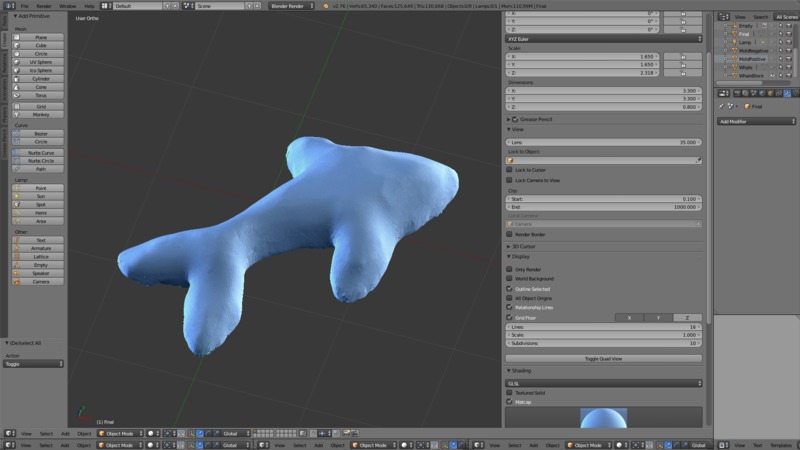Open the Window menu
This screenshot has height=450, width=800.
click(x=67, y=6)
